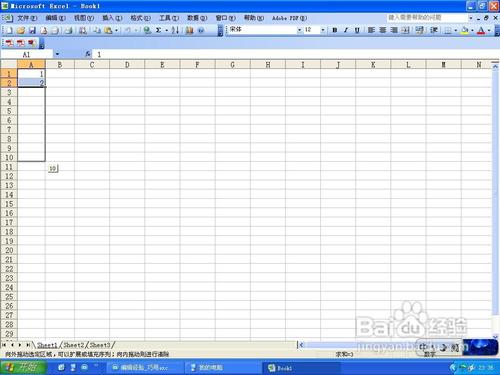Click the third Adobe PDF review icon
Image resolution: width=500 pixels, height=375 pixels.
[32, 43]
